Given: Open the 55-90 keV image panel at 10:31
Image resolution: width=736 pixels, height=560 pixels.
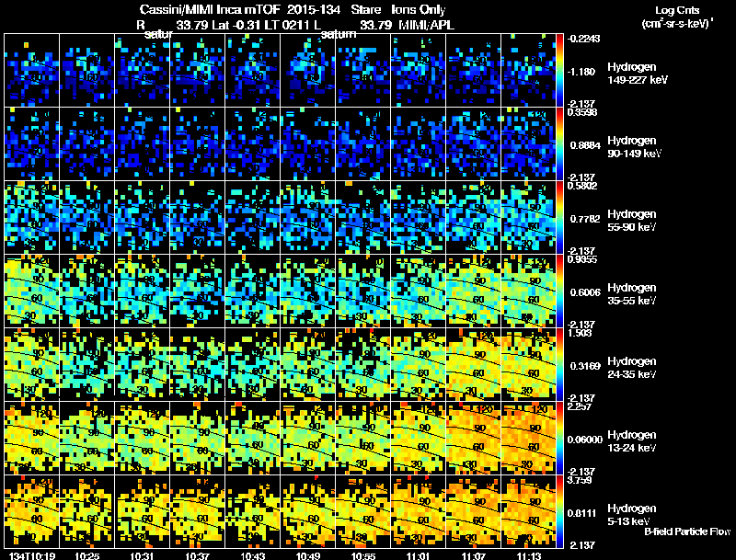Looking at the screenshot, I should tap(142, 218).
